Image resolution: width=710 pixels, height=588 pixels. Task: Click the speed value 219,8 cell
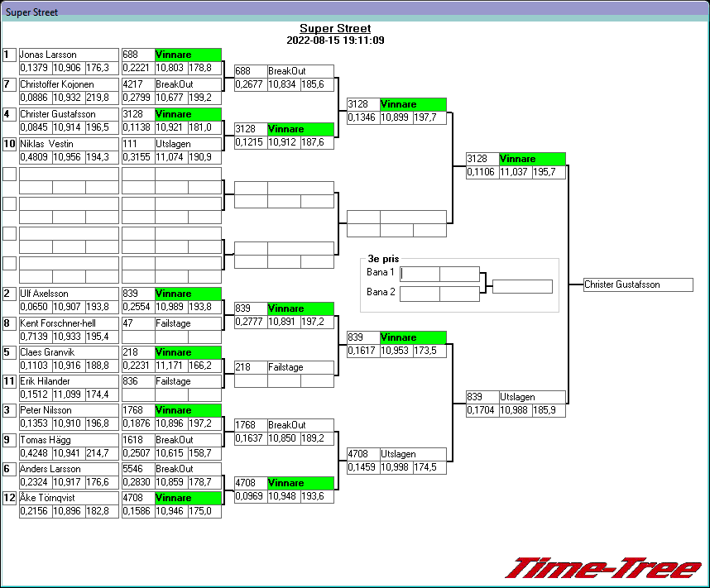(102, 98)
